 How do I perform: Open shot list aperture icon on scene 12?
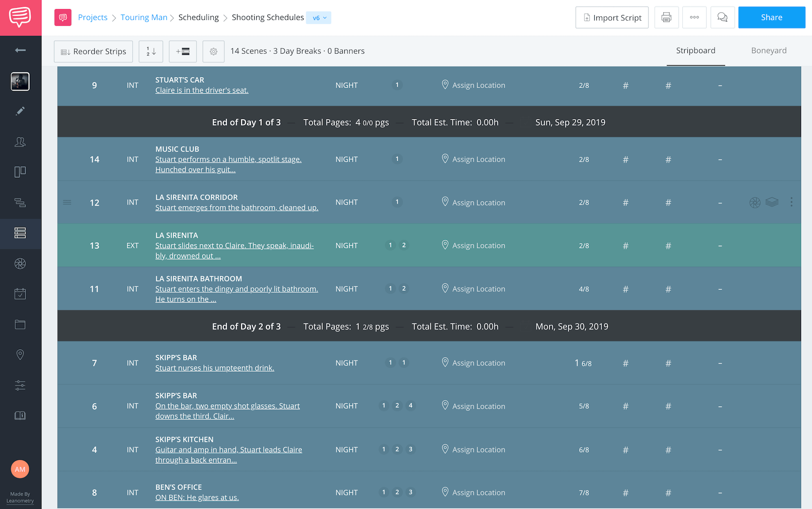point(755,202)
